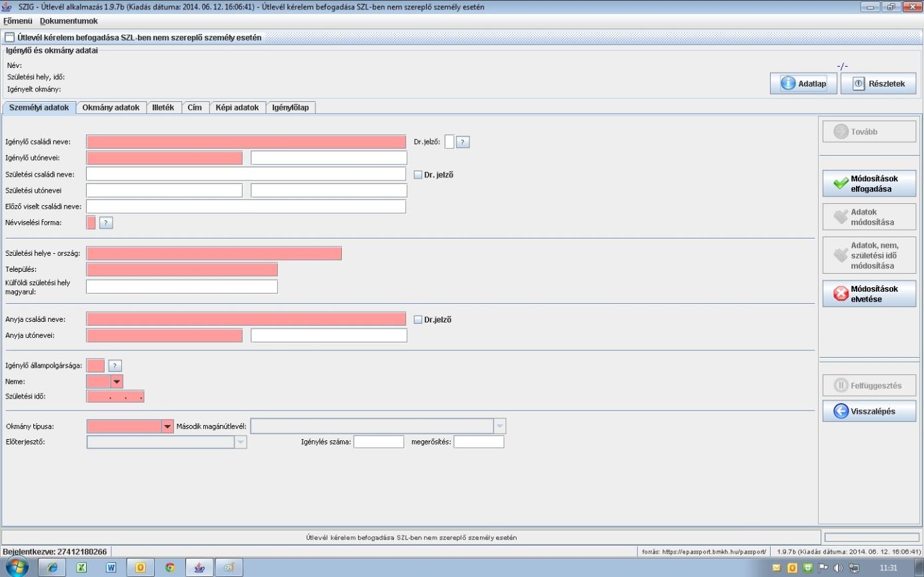Click the second Igénylő utónevei field
The image size is (924, 577).
[x=329, y=158]
